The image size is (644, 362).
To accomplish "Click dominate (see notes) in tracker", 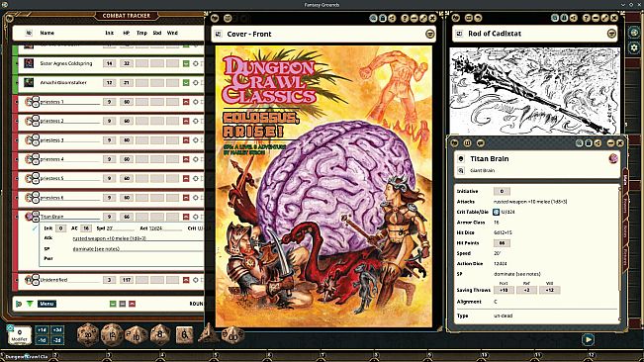I will 96,249.
